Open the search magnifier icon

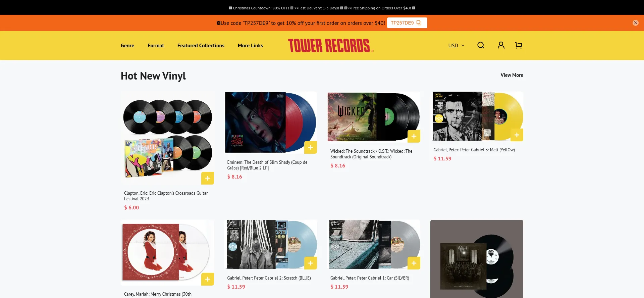pyautogui.click(x=481, y=45)
